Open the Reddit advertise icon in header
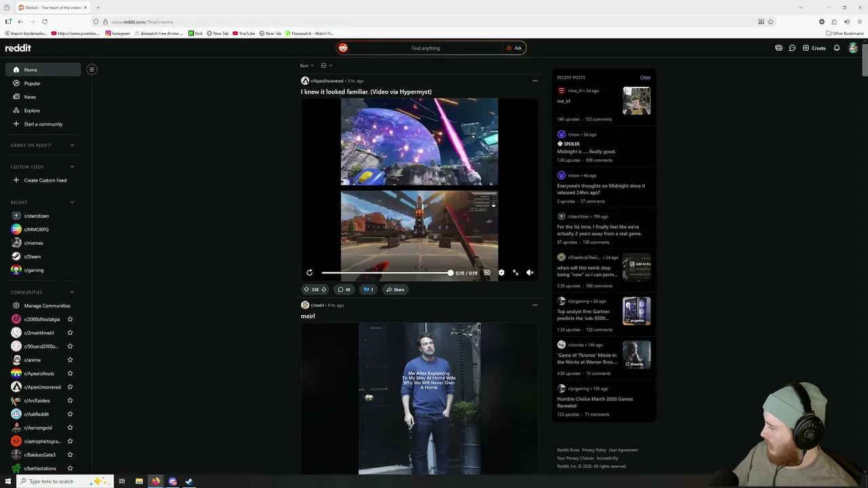Screen dimensions: 868x488 pos(778,48)
